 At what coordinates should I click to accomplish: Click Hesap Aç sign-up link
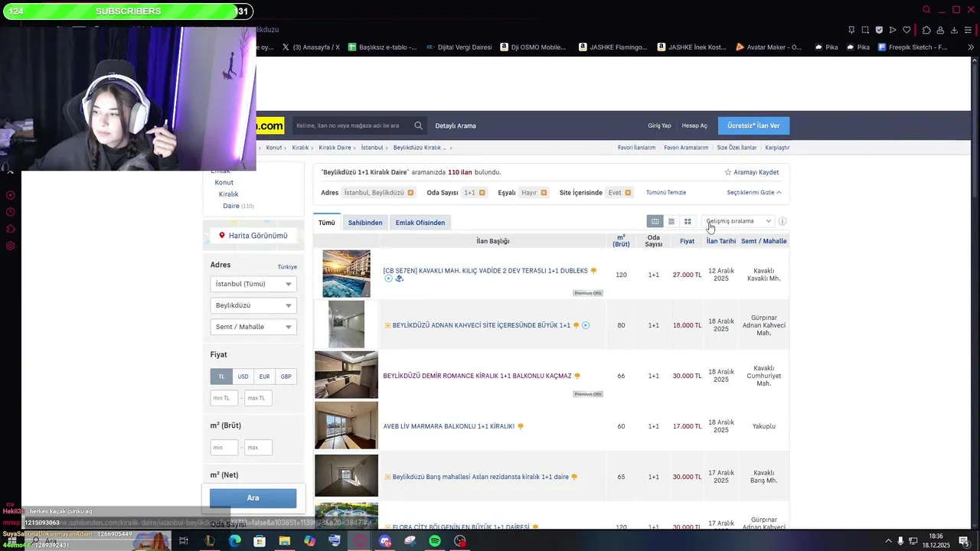coord(694,126)
